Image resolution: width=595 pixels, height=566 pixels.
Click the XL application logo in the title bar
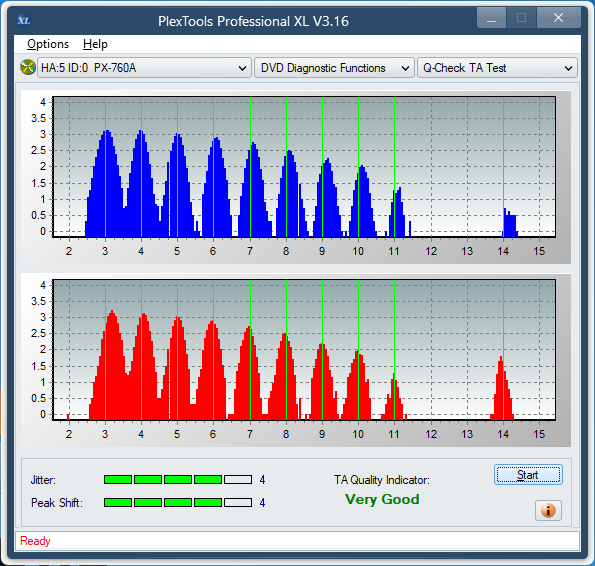point(24,20)
